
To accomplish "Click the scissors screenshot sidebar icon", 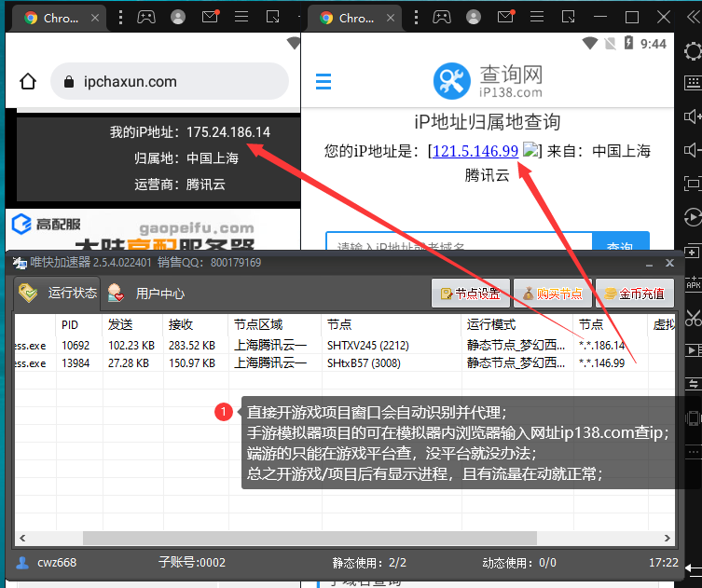I will [693, 318].
